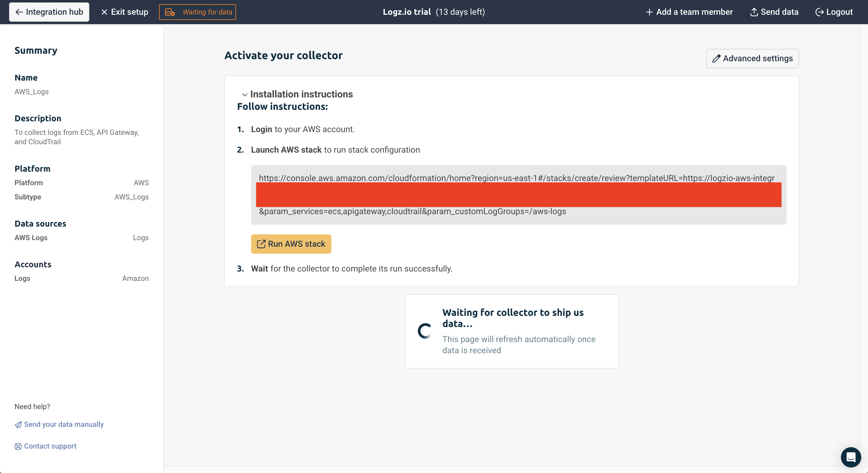The height and width of the screenshot is (473, 868).
Task: Switch to the Integration hub
Action: (x=49, y=12)
